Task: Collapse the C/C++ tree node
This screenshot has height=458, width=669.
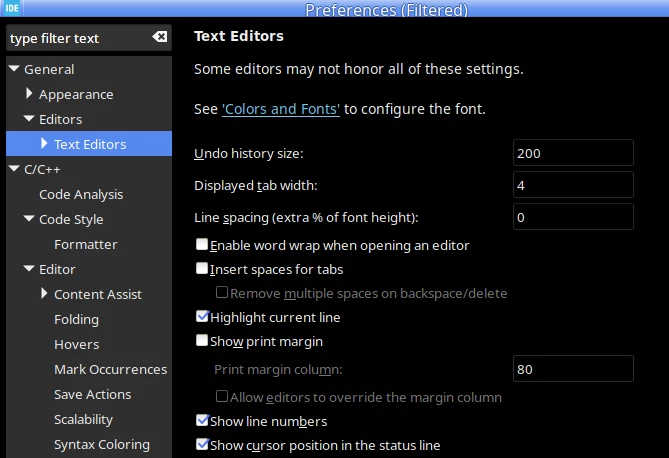Action: (14, 169)
